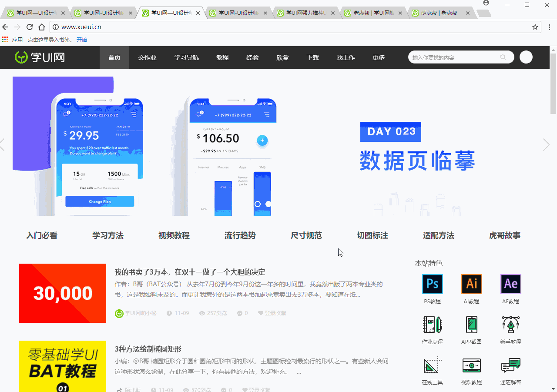The image size is (557, 392).
Task: Toggle the bookmark star in address bar
Action: pyautogui.click(x=535, y=27)
